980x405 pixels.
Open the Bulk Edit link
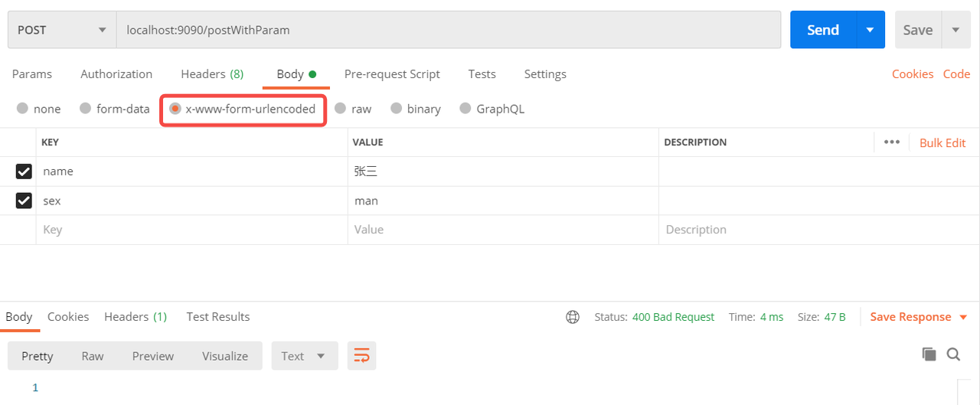tap(942, 142)
